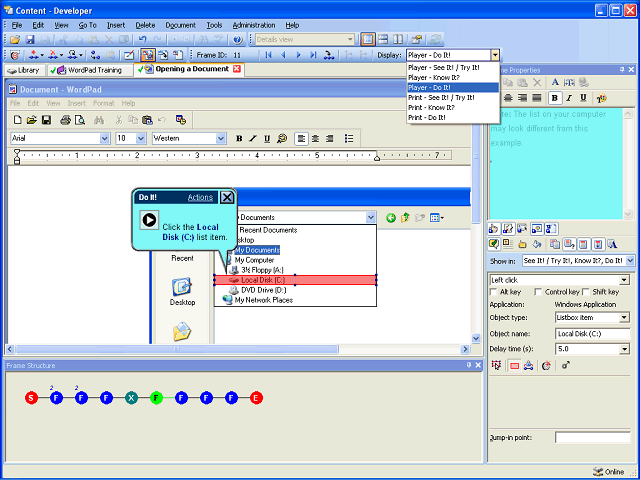
Task: Click the Jump-in point field
Action: [592, 438]
